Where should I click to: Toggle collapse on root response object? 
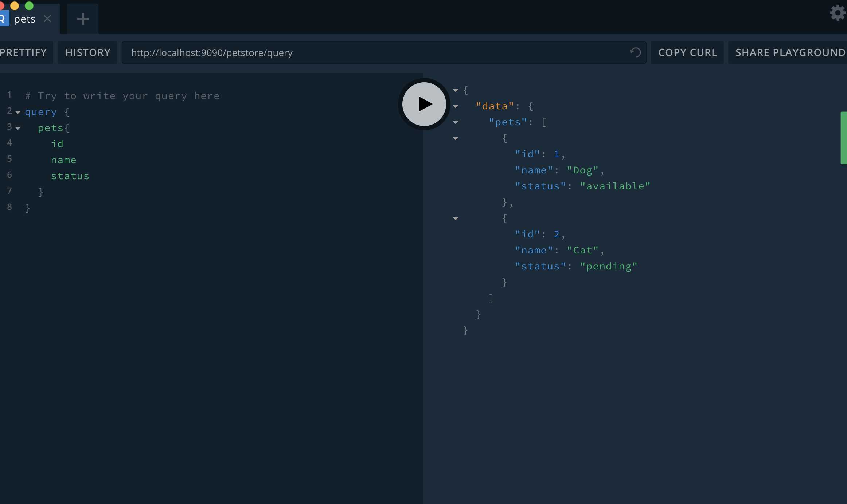click(455, 90)
